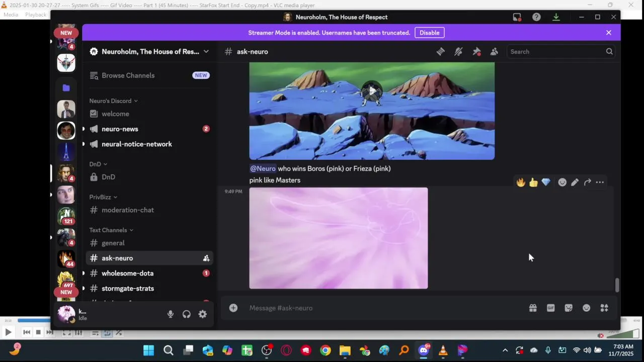Viewport: 644px width, 362px height.
Task: Open the folder icon in server list
Action: tap(66, 87)
